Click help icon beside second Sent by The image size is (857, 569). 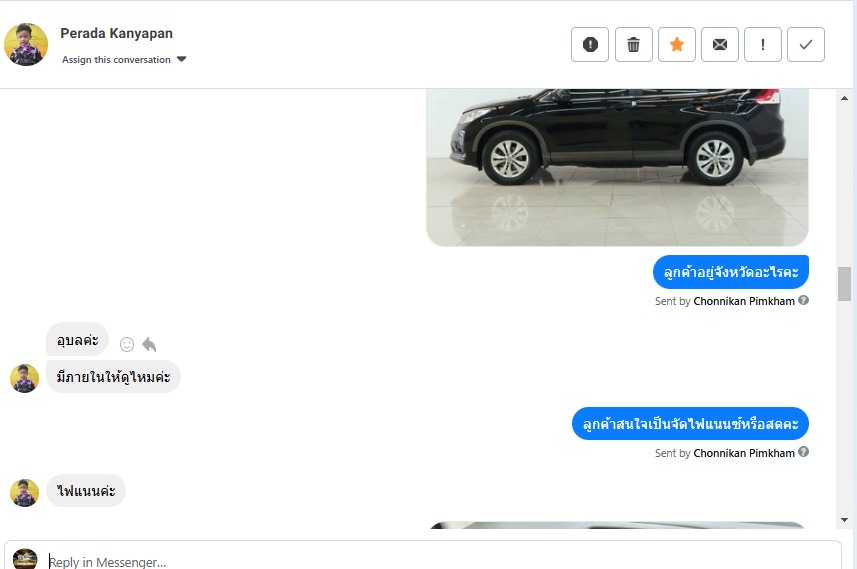tap(803, 452)
